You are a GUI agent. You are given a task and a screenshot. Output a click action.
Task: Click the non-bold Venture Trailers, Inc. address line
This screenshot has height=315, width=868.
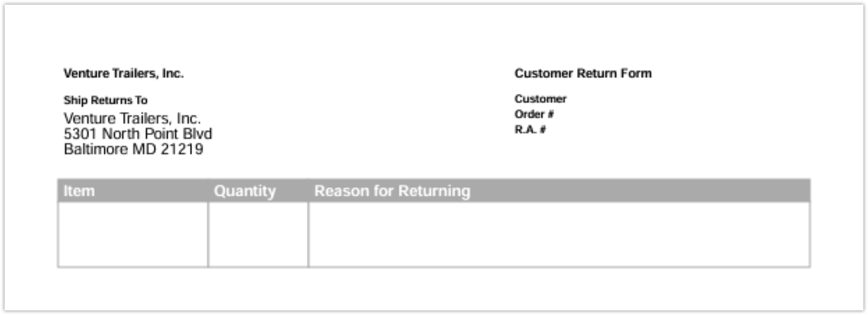coord(132,118)
